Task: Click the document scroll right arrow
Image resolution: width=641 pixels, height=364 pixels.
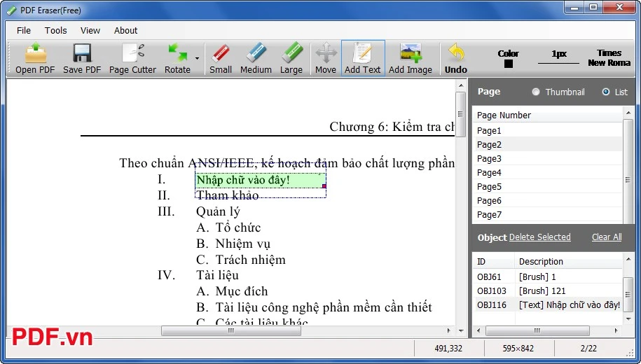Action: click(449, 330)
